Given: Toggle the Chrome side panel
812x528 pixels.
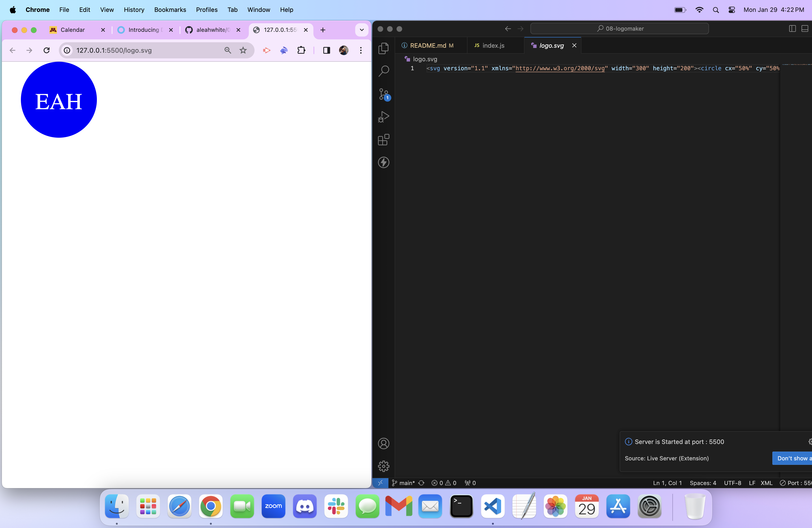Looking at the screenshot, I should click(326, 51).
